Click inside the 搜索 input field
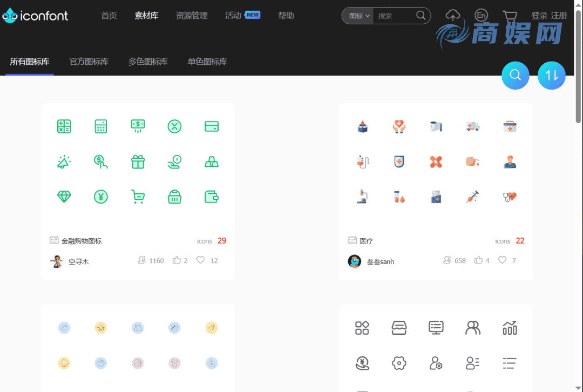Viewport: 583px width, 392px height. (x=394, y=16)
